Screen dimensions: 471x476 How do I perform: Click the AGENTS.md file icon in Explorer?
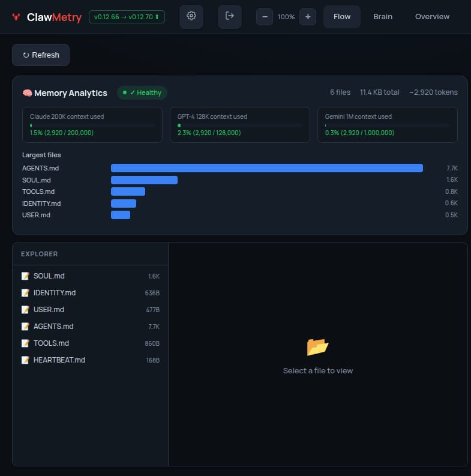click(x=25, y=327)
